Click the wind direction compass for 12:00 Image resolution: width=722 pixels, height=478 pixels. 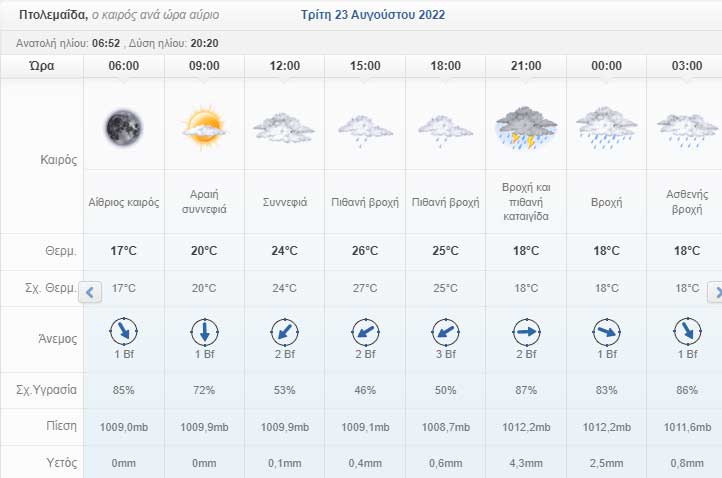click(x=284, y=332)
